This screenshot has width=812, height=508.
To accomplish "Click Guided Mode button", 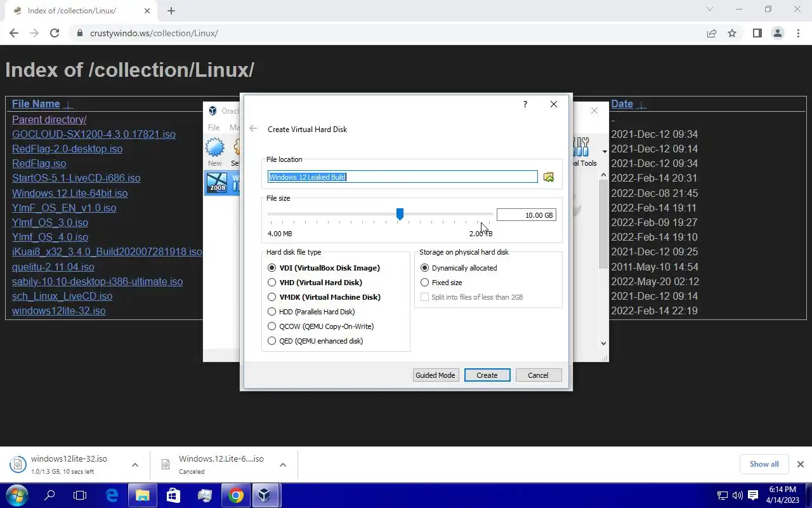I will click(435, 375).
